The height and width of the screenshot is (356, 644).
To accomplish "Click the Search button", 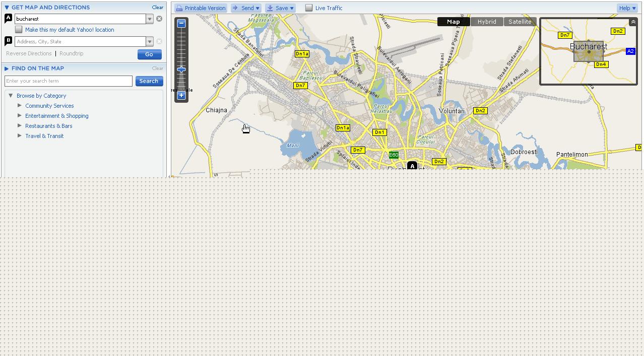I will [149, 81].
